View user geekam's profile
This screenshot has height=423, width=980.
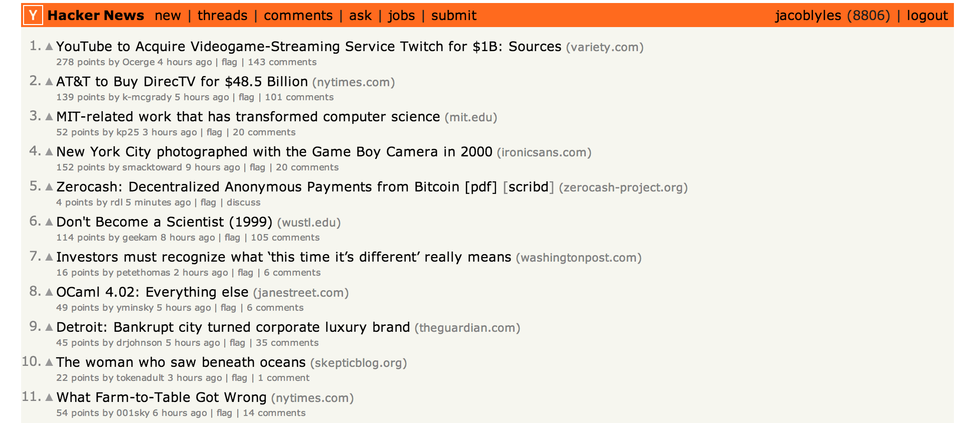pyautogui.click(x=139, y=238)
